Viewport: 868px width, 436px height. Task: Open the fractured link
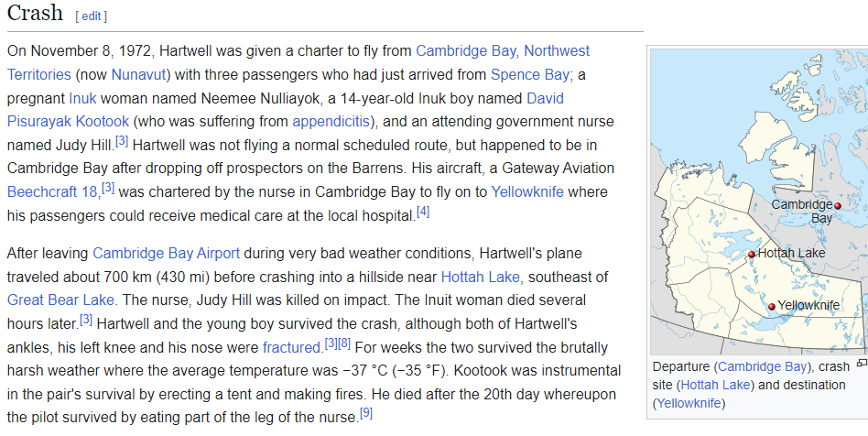(x=292, y=348)
